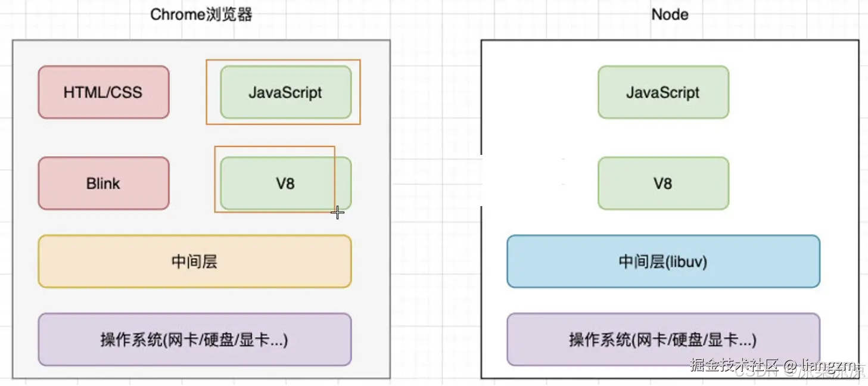Click the blue 中间层(libuv) box

tap(663, 262)
